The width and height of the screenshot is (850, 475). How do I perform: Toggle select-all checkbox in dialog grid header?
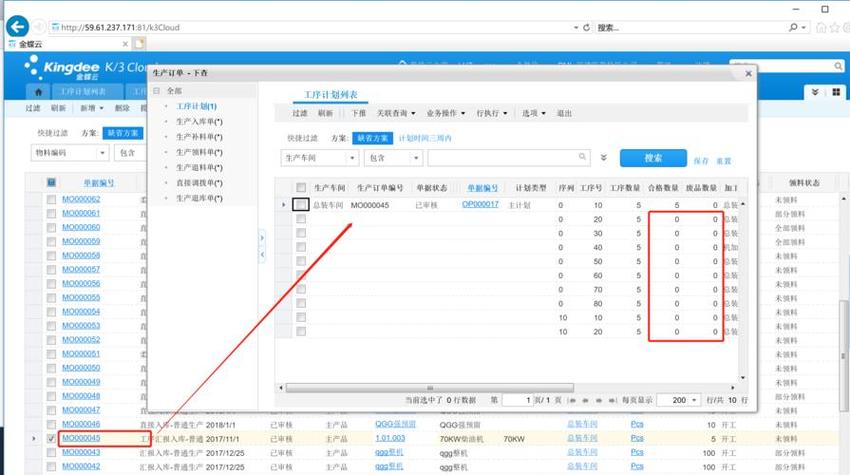301,188
